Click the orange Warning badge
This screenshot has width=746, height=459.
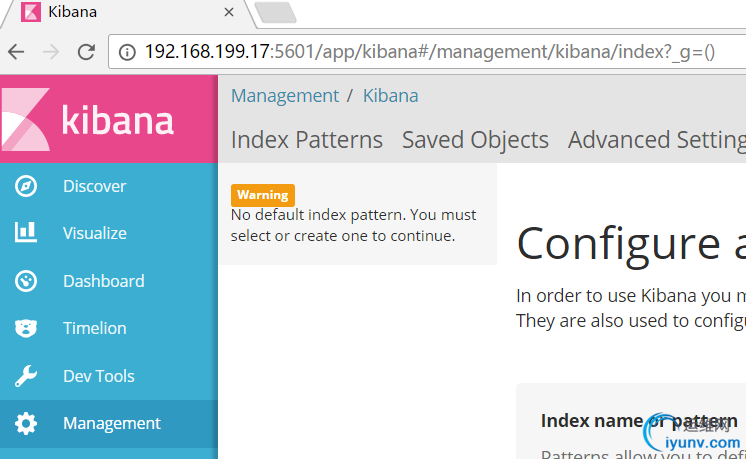pos(263,195)
